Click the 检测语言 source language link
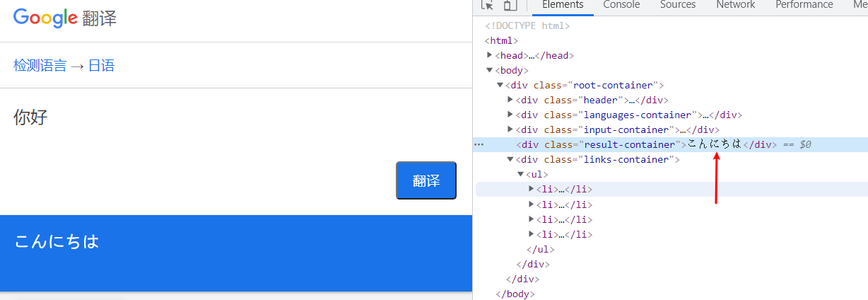The height and width of the screenshot is (300, 868). click(x=40, y=66)
